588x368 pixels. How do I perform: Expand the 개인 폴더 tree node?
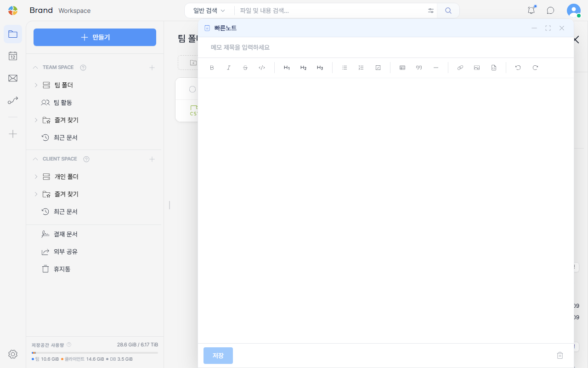coord(36,177)
